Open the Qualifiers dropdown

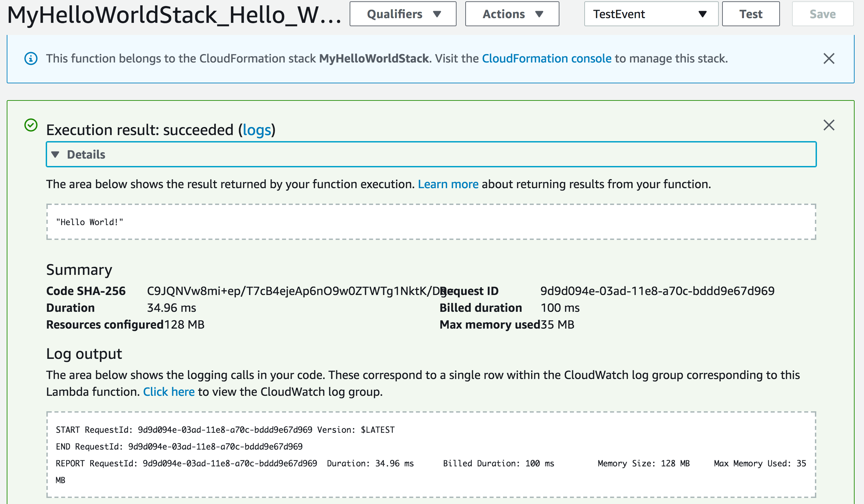(403, 14)
